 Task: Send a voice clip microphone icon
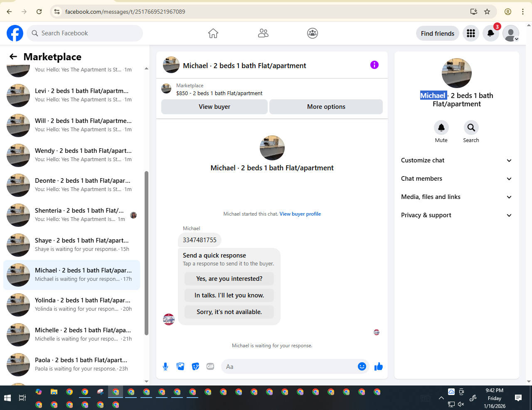click(x=165, y=366)
